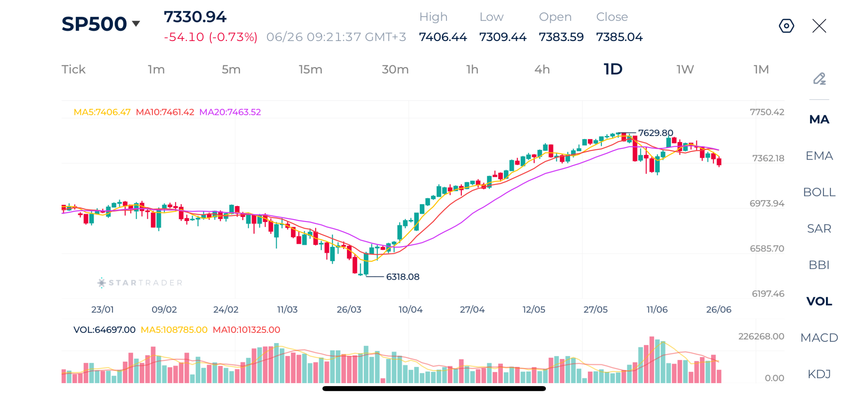Viewport: 868px width, 399px height.
Task: Click the 7629.80 high price marker
Action: click(655, 133)
